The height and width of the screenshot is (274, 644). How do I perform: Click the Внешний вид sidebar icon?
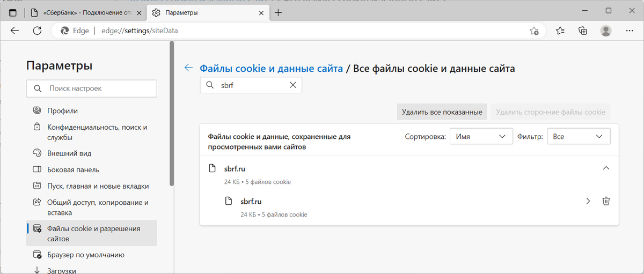37,153
